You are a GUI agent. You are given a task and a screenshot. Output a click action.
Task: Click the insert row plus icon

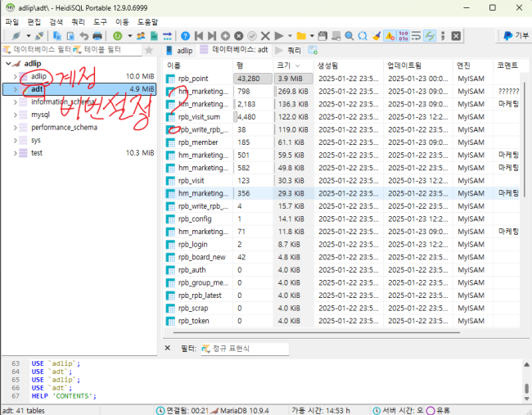[225, 36]
